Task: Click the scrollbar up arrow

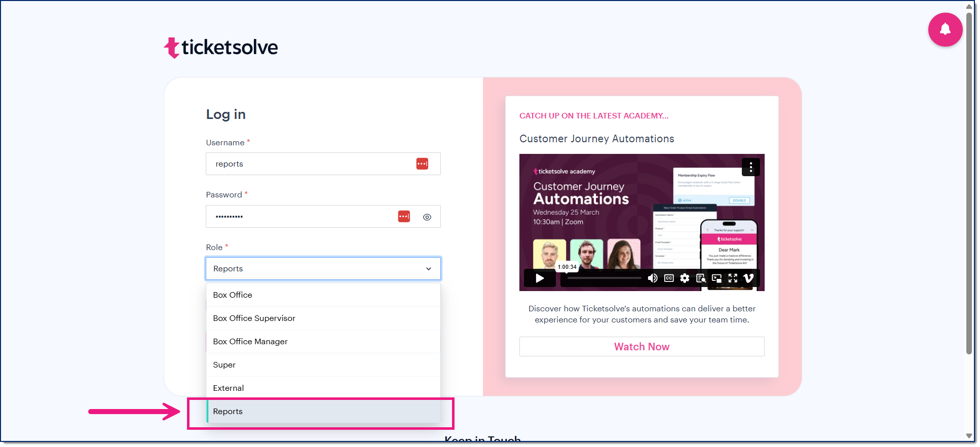Action: pyautogui.click(x=969, y=6)
